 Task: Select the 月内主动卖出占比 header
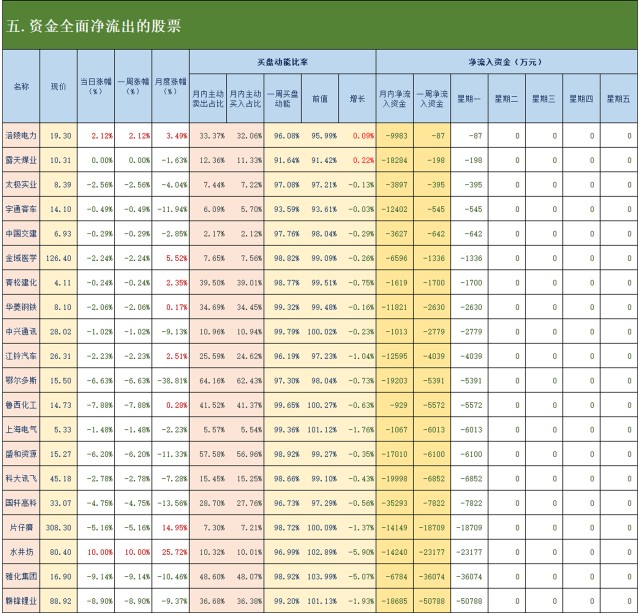pos(207,99)
